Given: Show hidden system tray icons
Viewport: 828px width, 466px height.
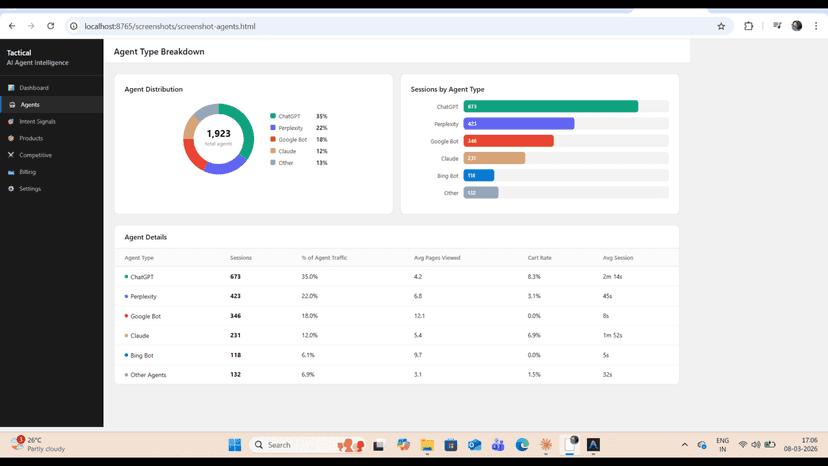Looking at the screenshot, I should pos(684,445).
